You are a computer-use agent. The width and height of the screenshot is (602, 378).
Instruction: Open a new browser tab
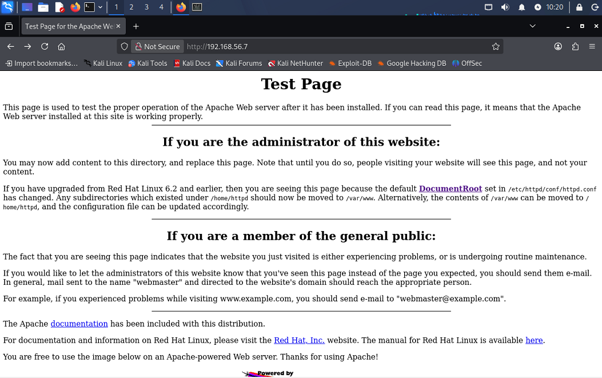(136, 26)
